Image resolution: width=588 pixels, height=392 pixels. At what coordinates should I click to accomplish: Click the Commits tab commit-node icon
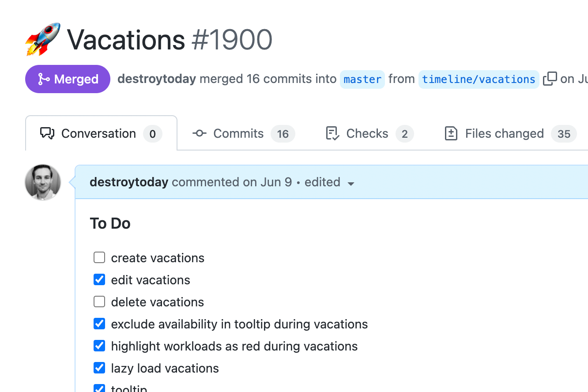pos(200,133)
